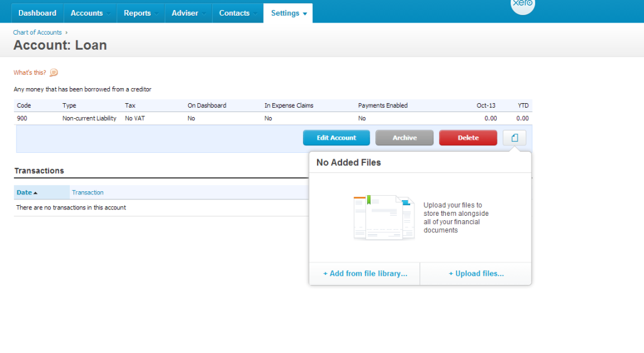Select the Upload files option
644x353 pixels.
tap(475, 274)
